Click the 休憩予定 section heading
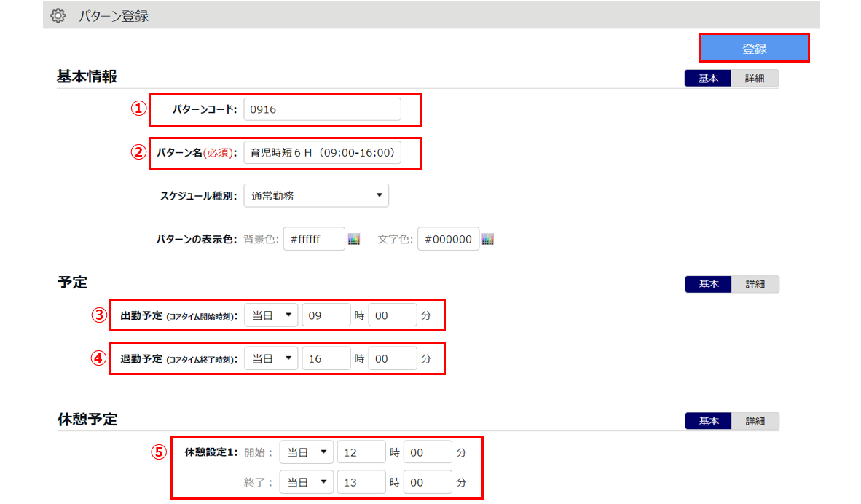The height and width of the screenshot is (504, 861). pos(87,420)
